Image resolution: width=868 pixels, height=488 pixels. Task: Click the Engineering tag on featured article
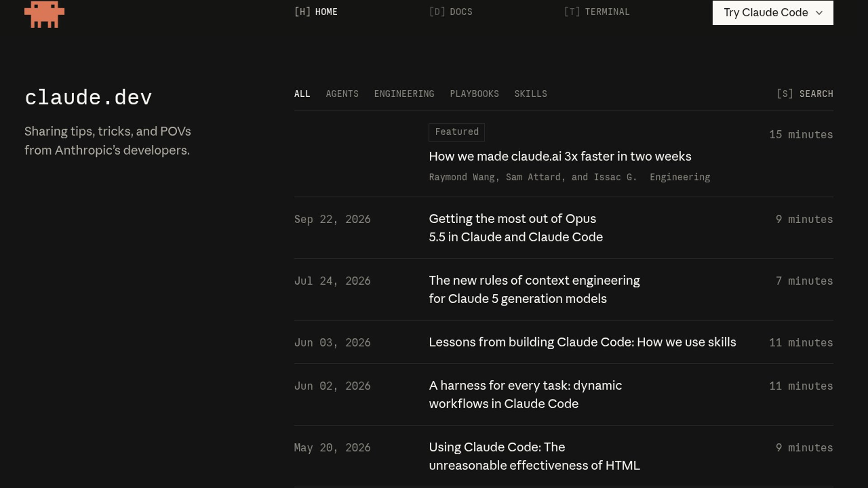coord(679,177)
